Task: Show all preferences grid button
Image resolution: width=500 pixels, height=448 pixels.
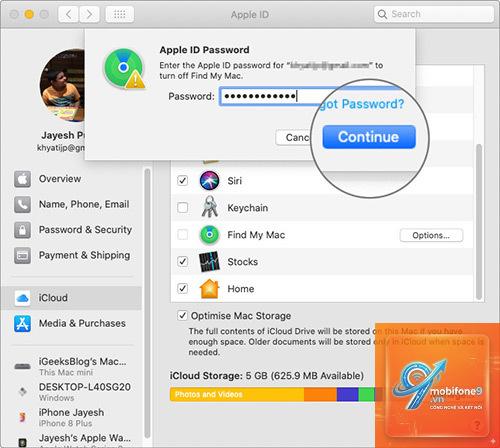Action: click(120, 14)
